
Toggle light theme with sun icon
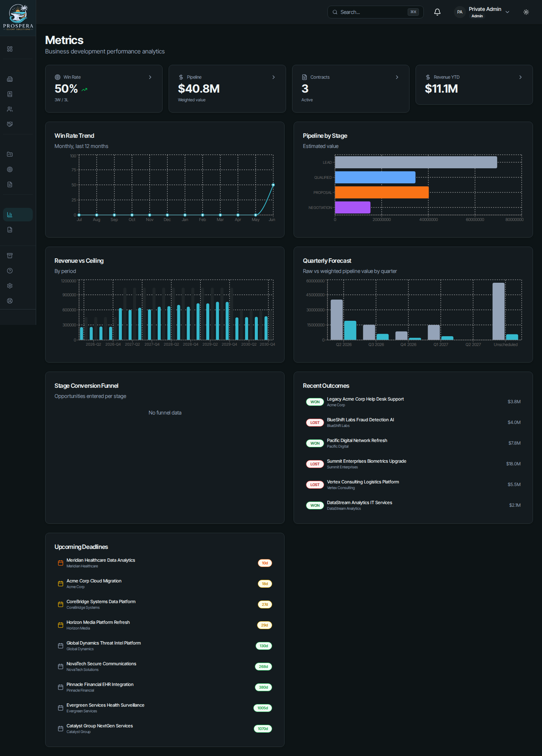(526, 12)
